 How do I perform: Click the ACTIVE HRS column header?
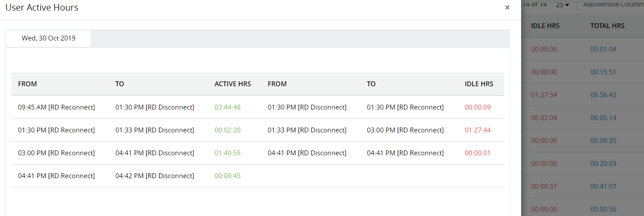pyautogui.click(x=233, y=84)
